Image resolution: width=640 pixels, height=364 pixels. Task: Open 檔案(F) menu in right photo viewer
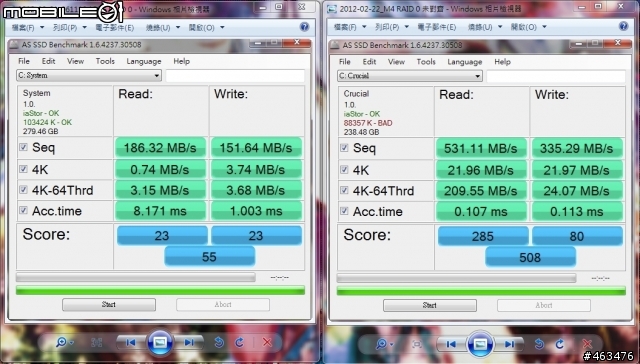(349, 27)
